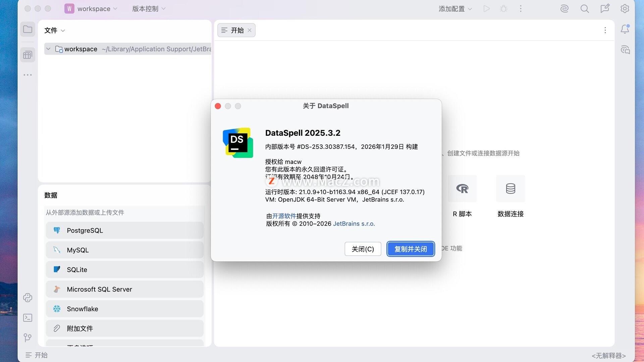This screenshot has width=644, height=362.
Task: Open the AI Assistant swirl icon in toolbar
Action: (x=565, y=9)
